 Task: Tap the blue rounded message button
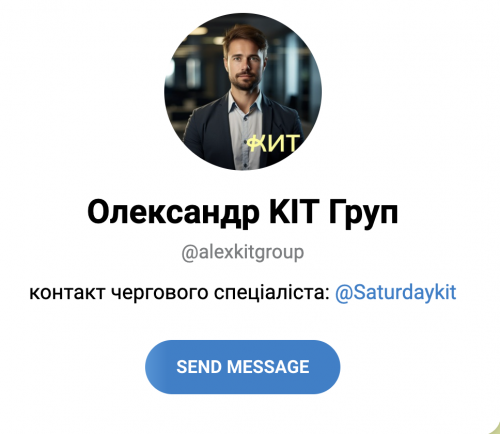[243, 367]
